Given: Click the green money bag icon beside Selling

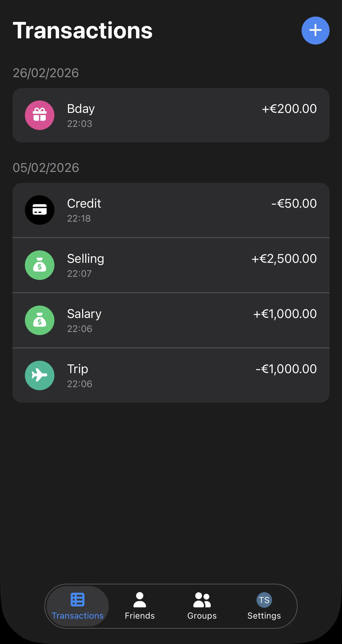Looking at the screenshot, I should pos(40,265).
